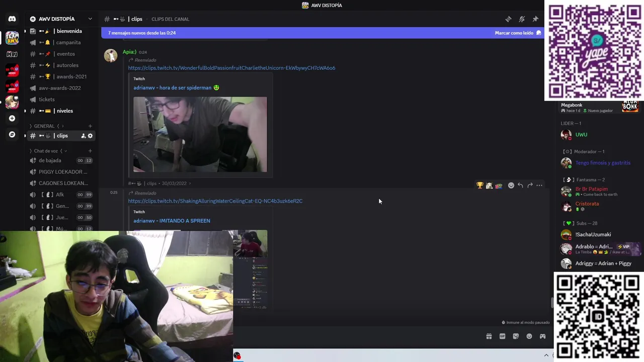Add a server with plus icon

12,119
